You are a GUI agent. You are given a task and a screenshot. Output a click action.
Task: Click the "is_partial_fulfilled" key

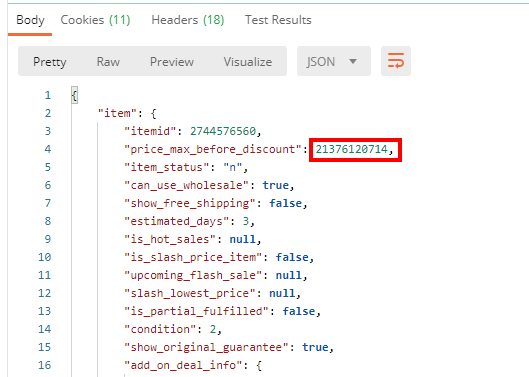tap(197, 311)
